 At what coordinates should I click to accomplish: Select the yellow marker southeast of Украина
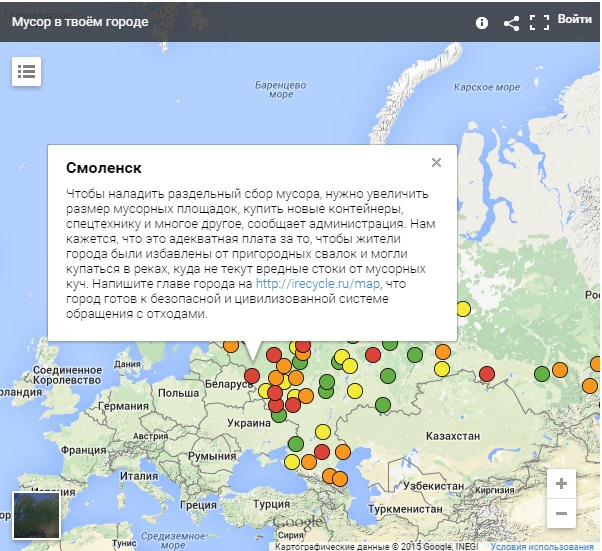[x=323, y=432]
